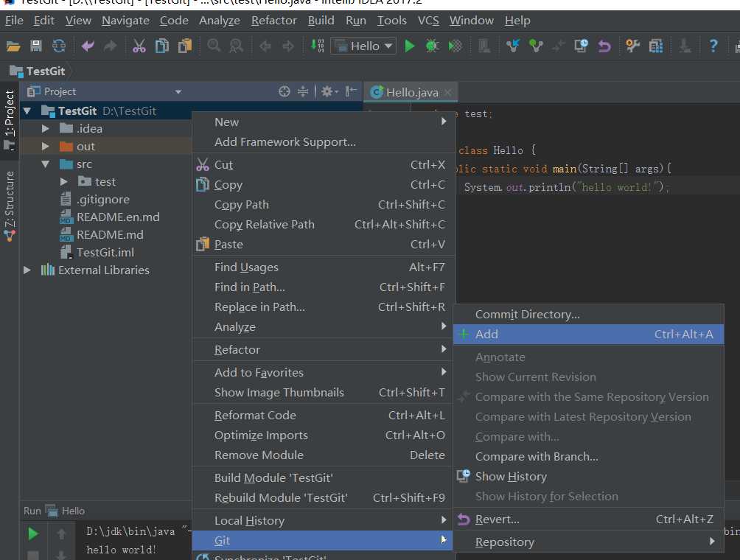Click the Navigate Back arrow icon
Screen dimensions: 740x560
tap(265, 46)
